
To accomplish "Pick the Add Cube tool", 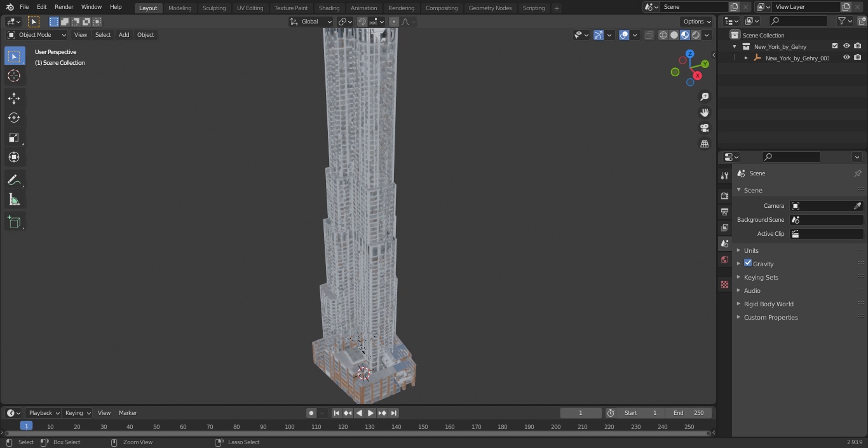I will (14, 222).
